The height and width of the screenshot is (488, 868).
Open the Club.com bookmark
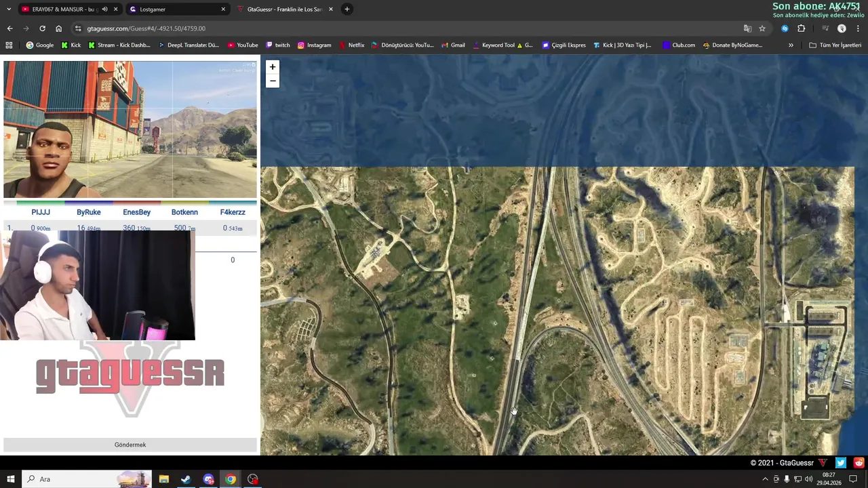(679, 45)
